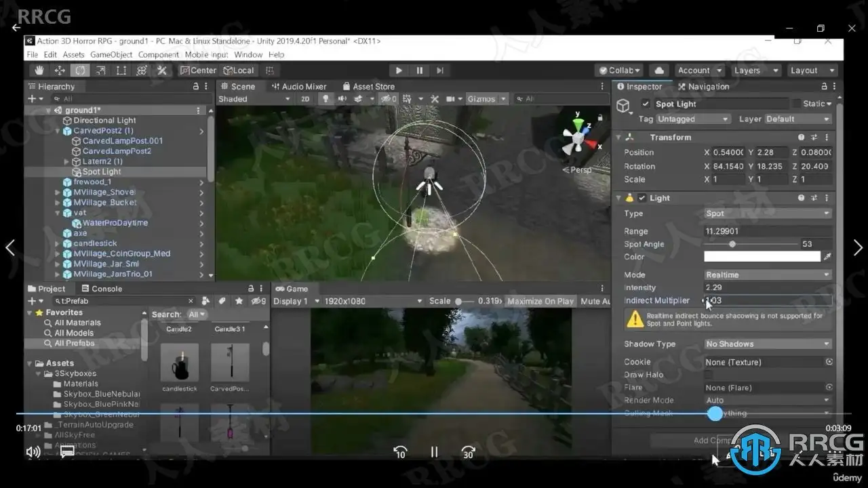Open the custom editor tools icon
The height and width of the screenshot is (488, 868).
(162, 70)
